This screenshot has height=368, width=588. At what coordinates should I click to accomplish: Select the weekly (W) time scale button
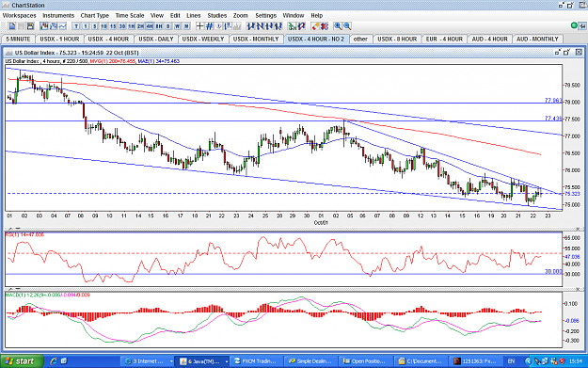[x=178, y=26]
